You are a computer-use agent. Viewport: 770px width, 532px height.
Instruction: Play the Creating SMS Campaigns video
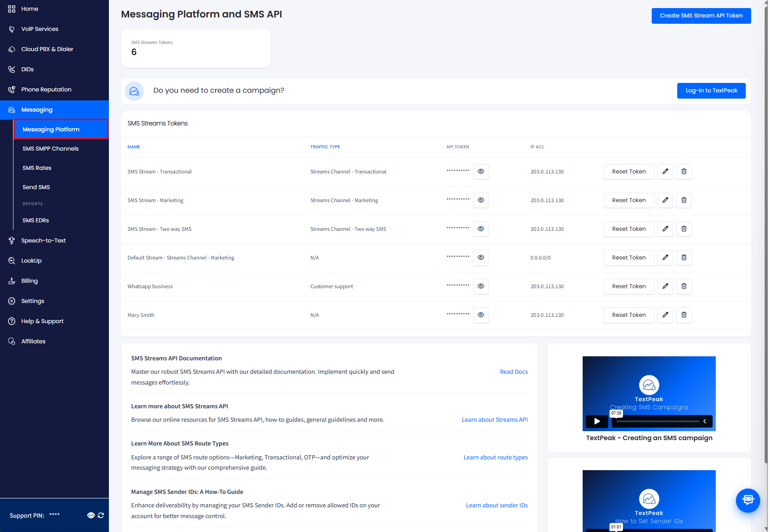pyautogui.click(x=597, y=421)
